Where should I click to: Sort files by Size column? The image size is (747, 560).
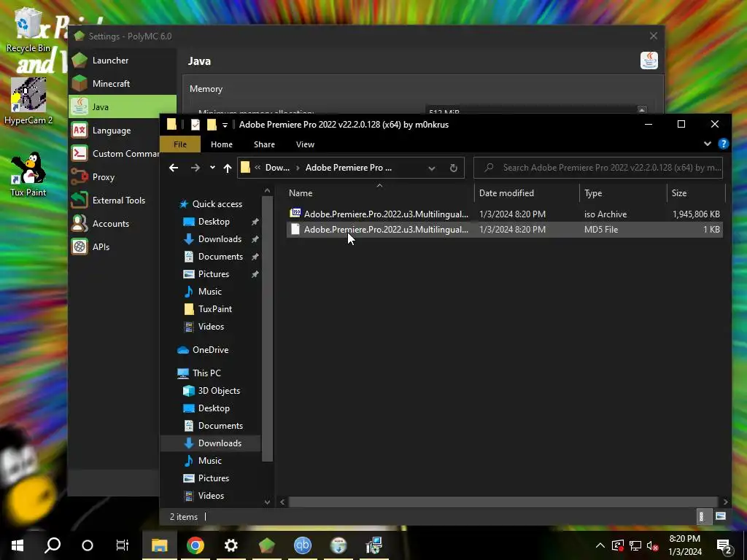695,192
